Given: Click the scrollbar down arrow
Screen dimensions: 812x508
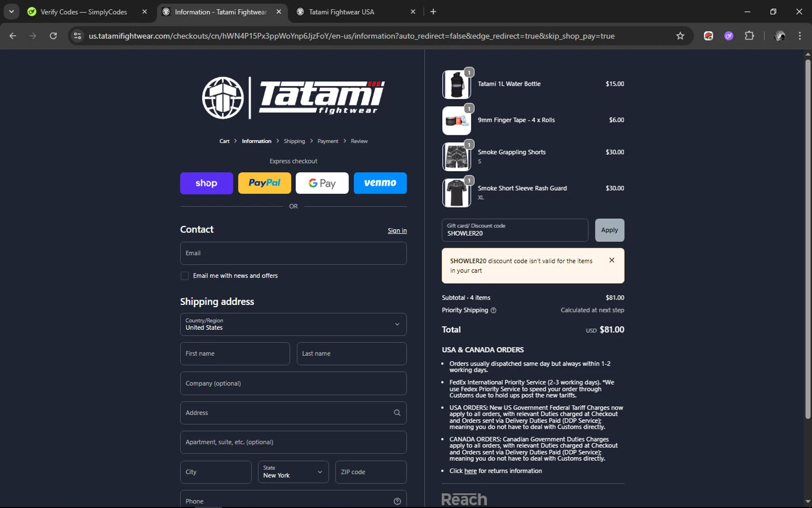Looking at the screenshot, I should [x=808, y=502].
